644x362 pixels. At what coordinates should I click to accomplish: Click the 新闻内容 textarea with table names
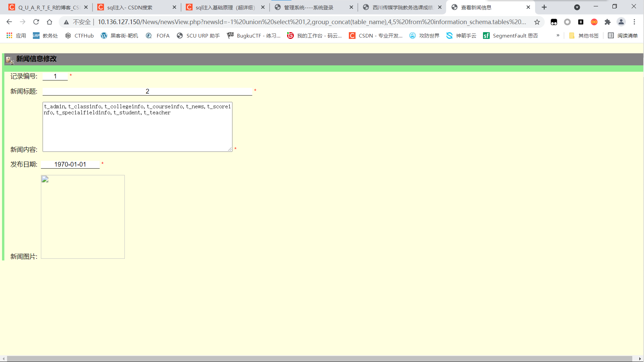(138, 127)
